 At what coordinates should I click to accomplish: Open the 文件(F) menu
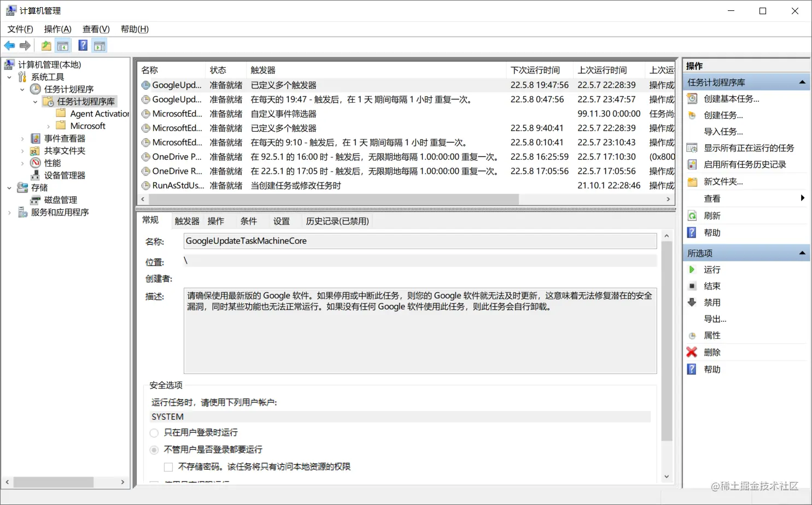20,29
